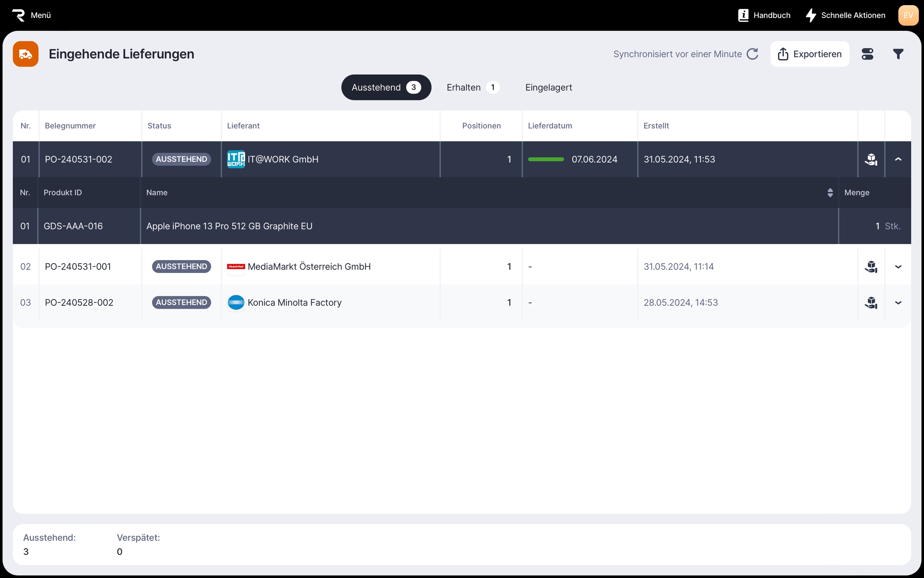The height and width of the screenshot is (578, 924).
Task: Collapse the PO-240531-002 row chevron
Action: point(898,159)
